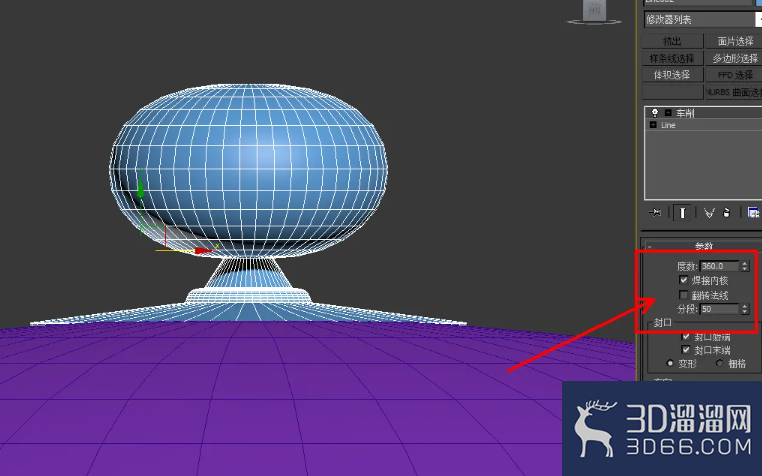Viewport: 762px width, 476px height.
Task: Collapse the 参数 rollout header
Action: pyautogui.click(x=702, y=246)
